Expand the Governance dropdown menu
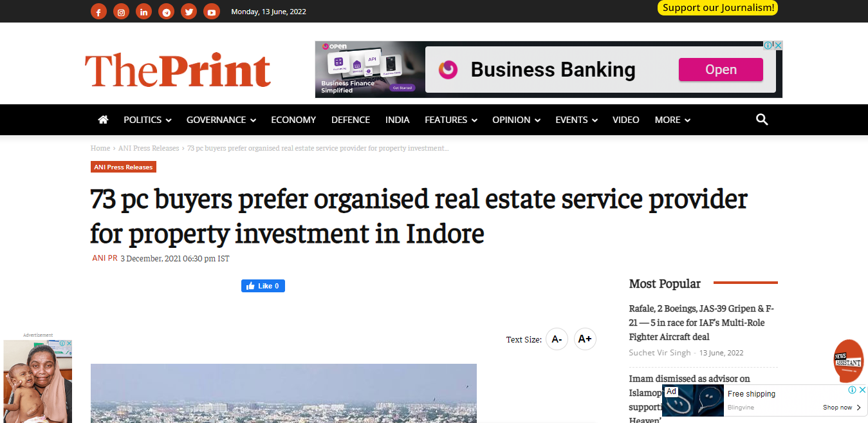 [221, 120]
